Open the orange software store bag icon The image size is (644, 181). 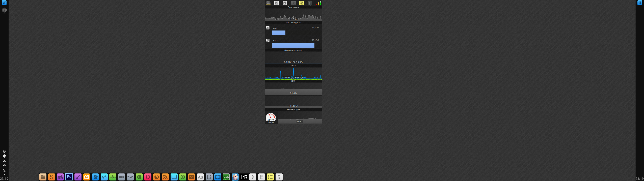[x=192, y=177]
